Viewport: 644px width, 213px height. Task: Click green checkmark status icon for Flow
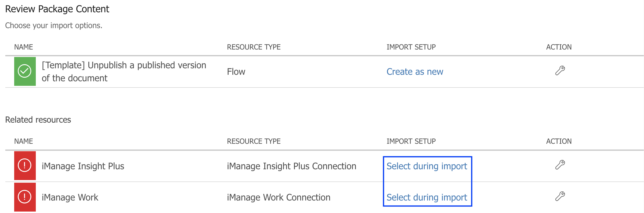tap(25, 71)
